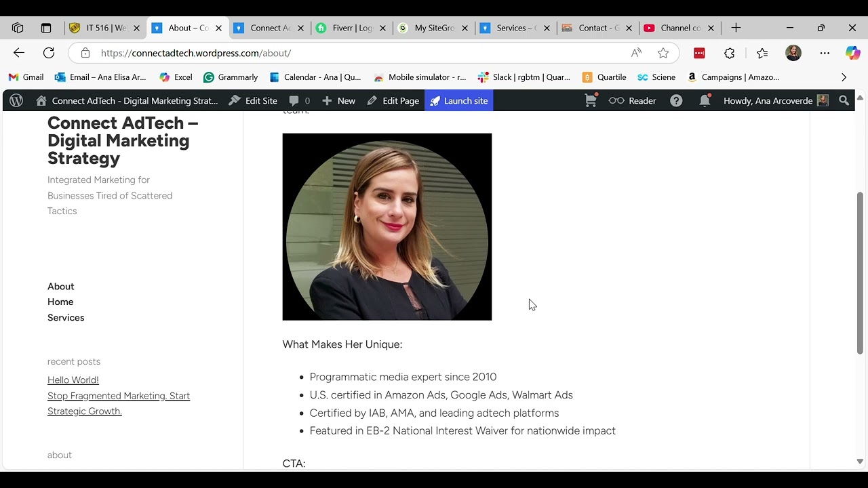
Task: Open Sciene bookmark
Action: (x=656, y=77)
